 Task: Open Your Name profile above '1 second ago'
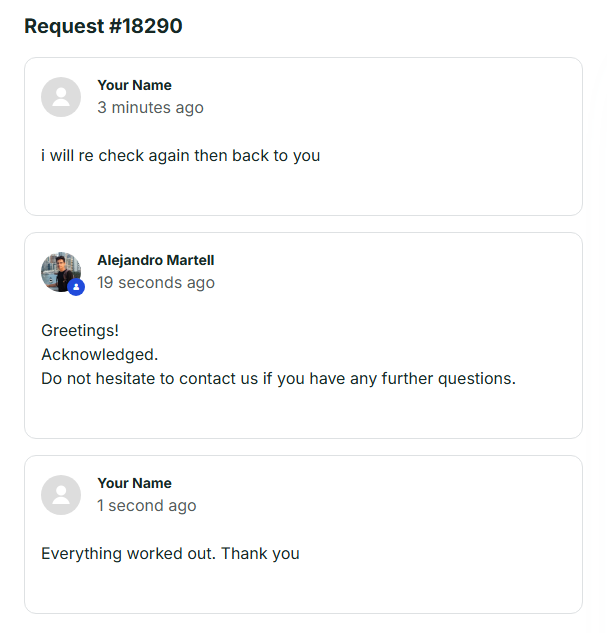[134, 483]
